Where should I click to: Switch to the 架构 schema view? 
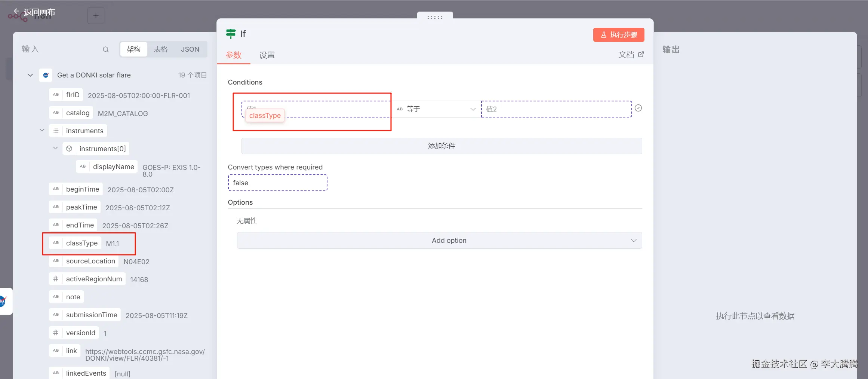[x=133, y=49]
